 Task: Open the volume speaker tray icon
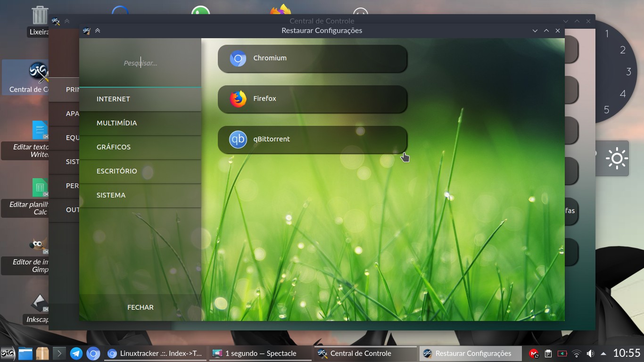(590, 353)
